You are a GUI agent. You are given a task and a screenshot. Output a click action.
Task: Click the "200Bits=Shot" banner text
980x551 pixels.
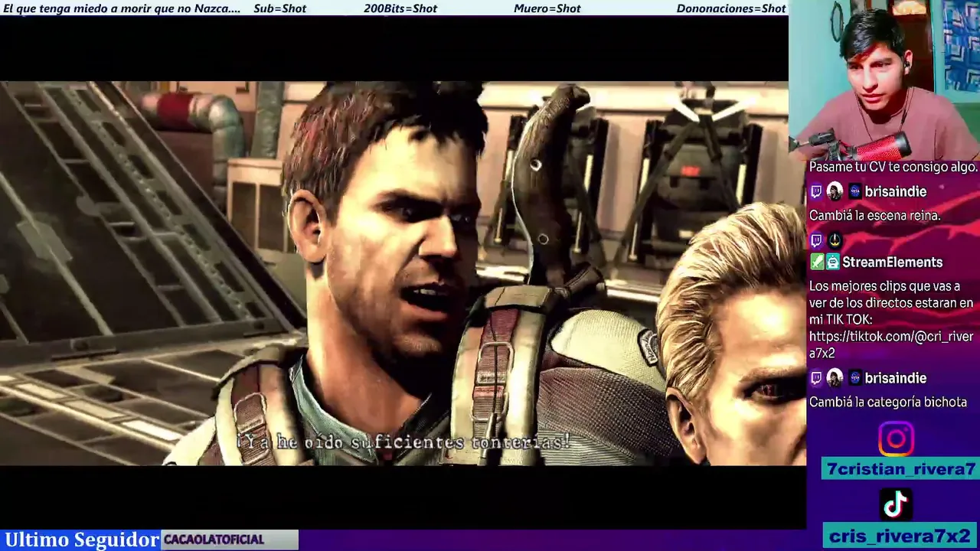click(x=400, y=8)
